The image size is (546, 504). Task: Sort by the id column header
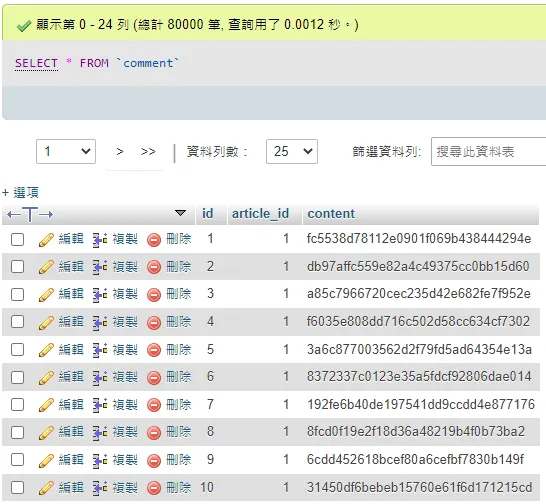[208, 214]
